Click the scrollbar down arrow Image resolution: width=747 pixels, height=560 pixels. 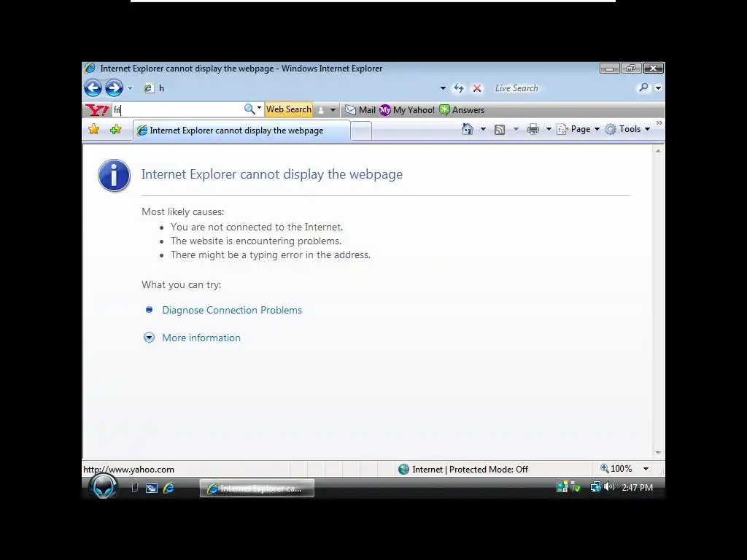(x=658, y=452)
